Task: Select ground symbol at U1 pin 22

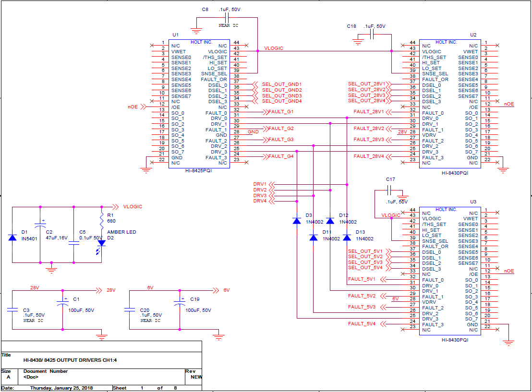Action: click(146, 170)
